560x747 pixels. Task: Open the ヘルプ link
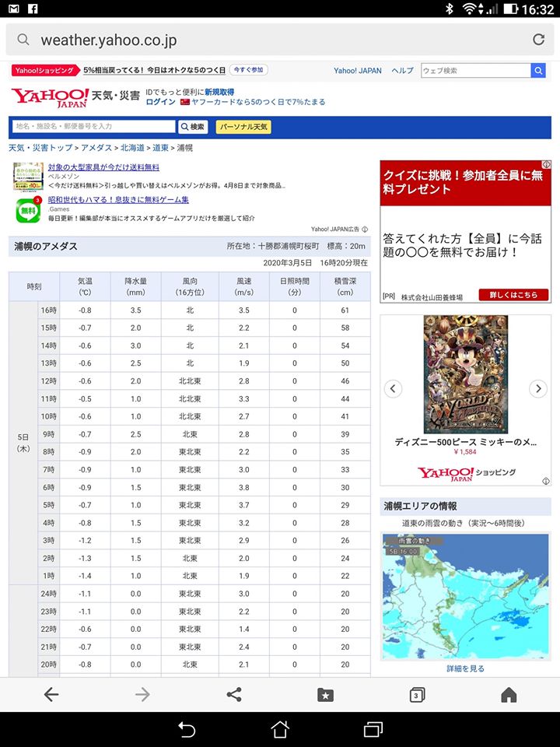point(402,71)
